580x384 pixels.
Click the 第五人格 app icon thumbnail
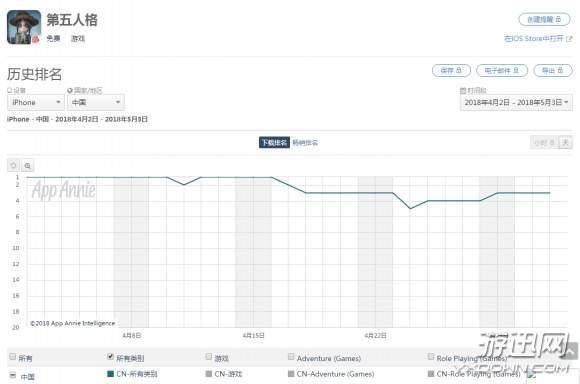pos(24,27)
